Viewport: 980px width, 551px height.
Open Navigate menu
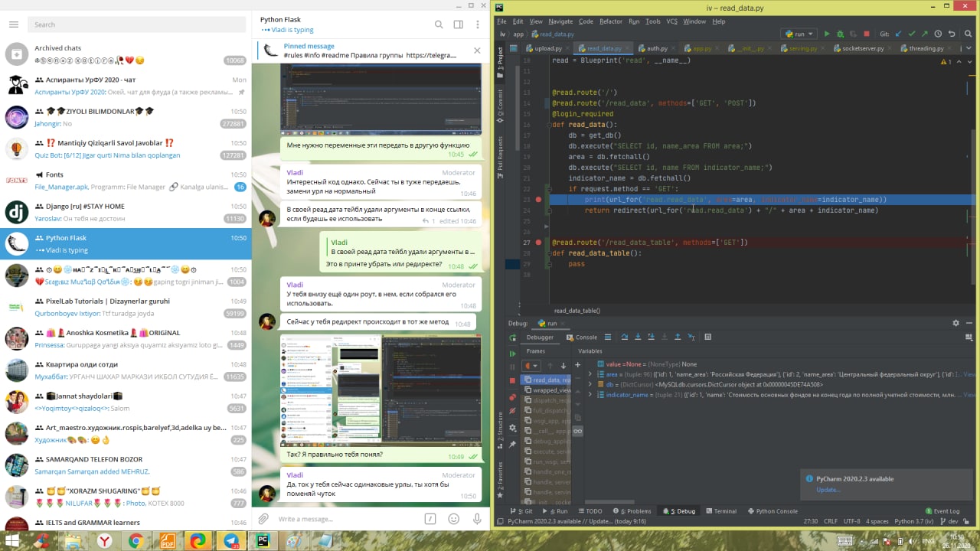(x=560, y=21)
